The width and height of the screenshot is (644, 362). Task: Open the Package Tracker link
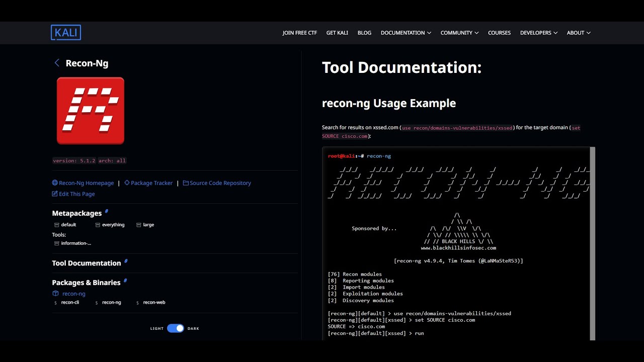pyautogui.click(x=151, y=183)
